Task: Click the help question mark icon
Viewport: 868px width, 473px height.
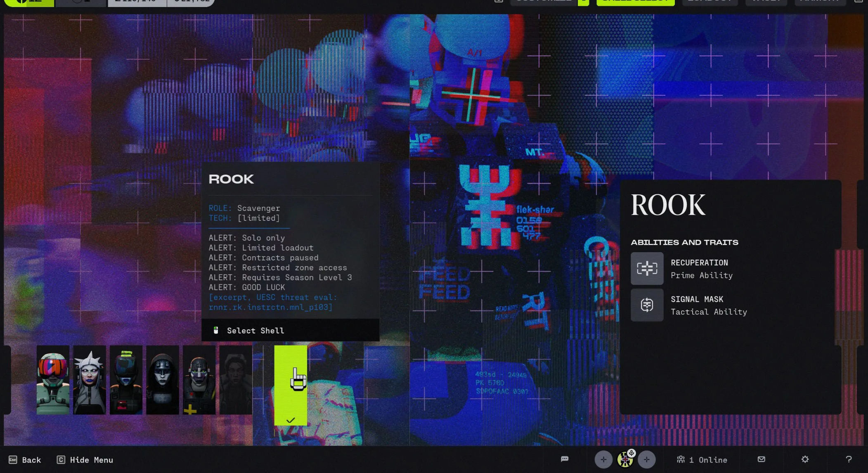Action: click(849, 459)
